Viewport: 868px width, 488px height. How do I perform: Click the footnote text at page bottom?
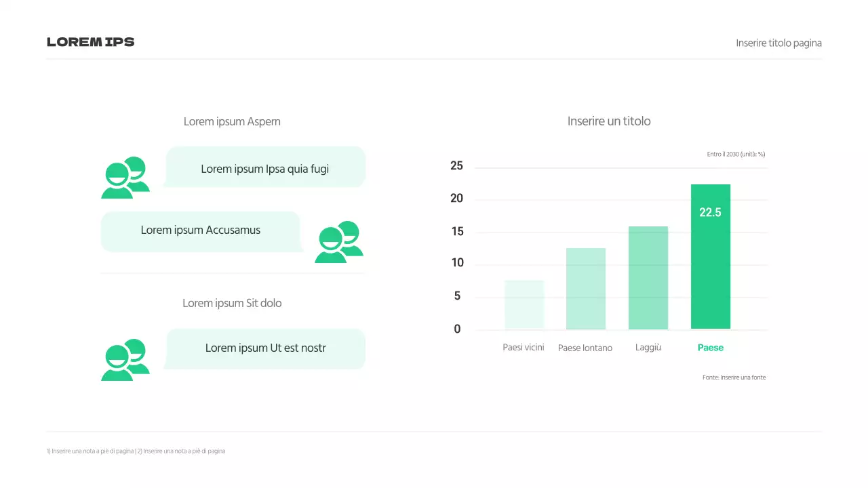(136, 450)
